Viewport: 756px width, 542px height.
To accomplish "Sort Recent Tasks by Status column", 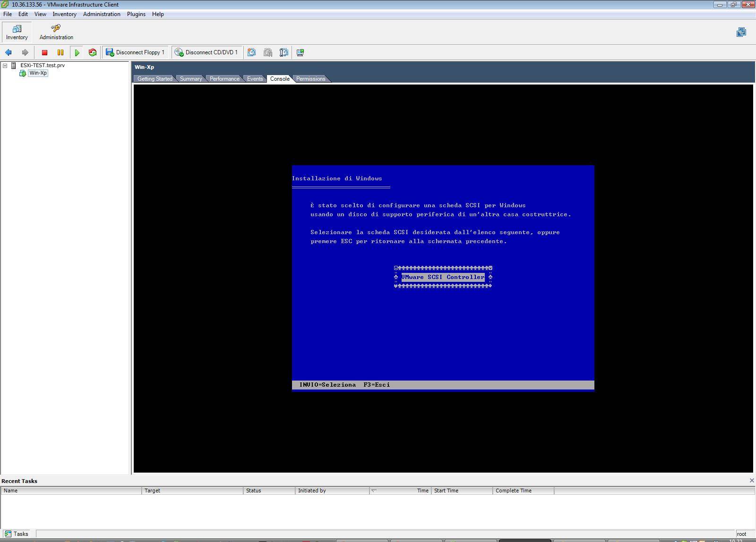I will 269,491.
